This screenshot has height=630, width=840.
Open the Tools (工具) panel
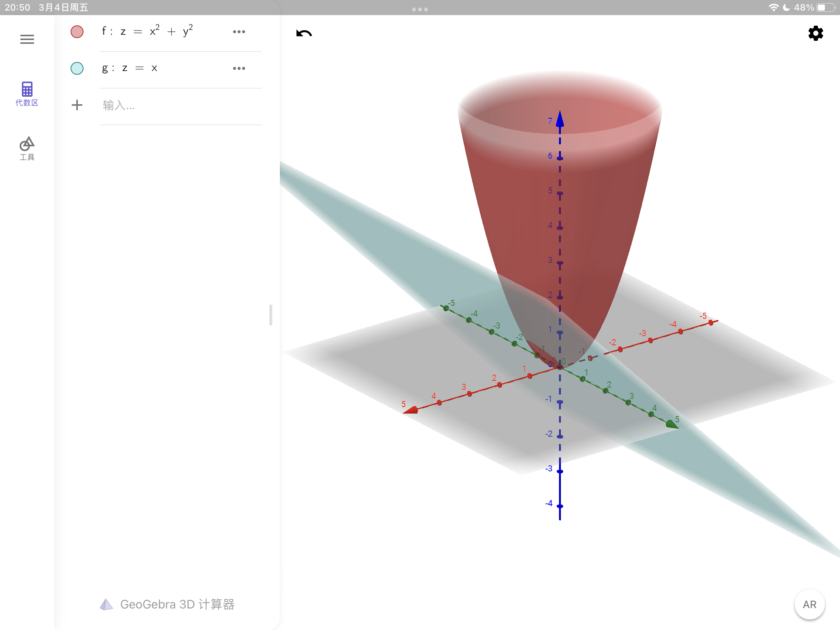click(x=27, y=148)
